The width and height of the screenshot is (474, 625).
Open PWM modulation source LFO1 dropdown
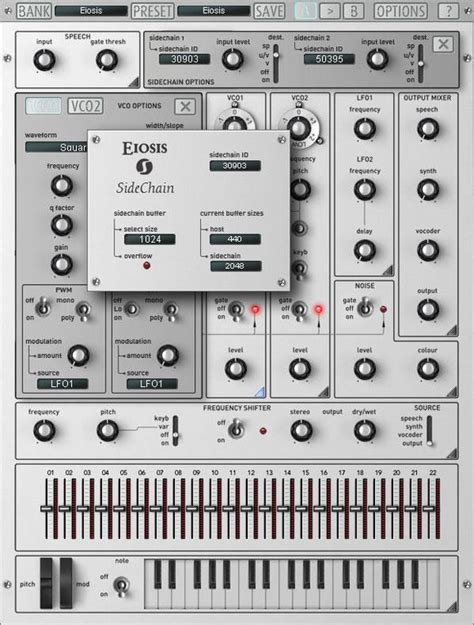[x=62, y=384]
